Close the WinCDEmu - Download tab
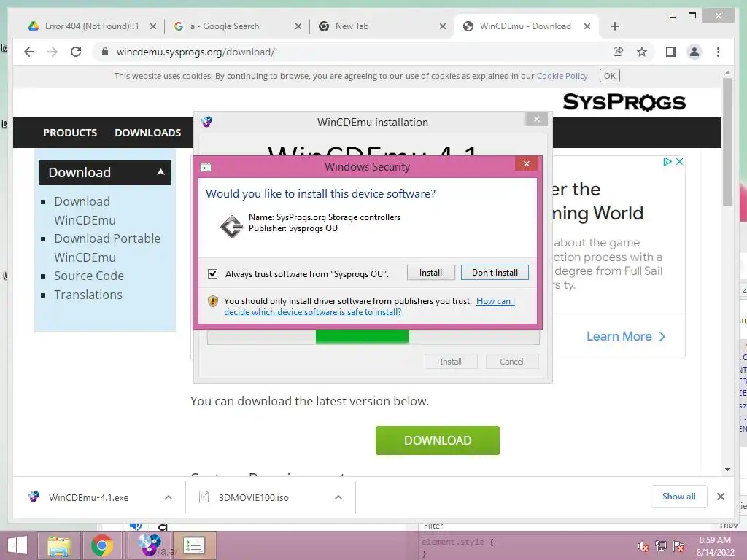This screenshot has height=560, width=747. (587, 26)
